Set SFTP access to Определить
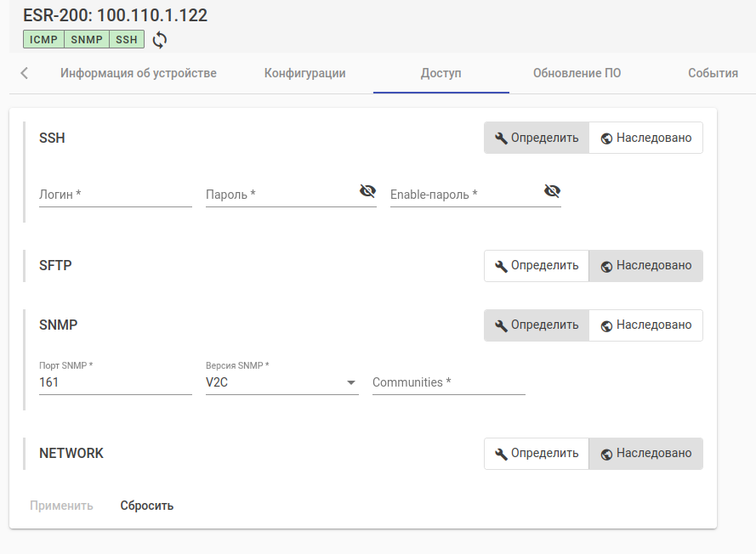 point(537,266)
